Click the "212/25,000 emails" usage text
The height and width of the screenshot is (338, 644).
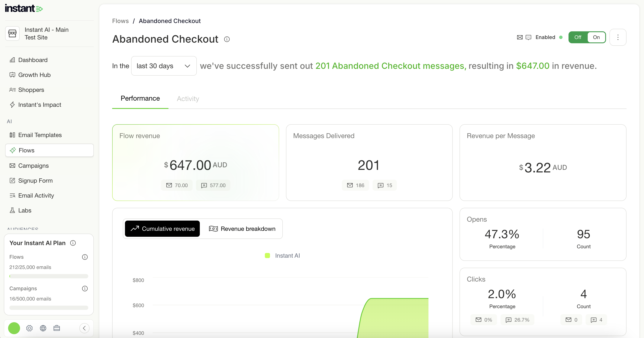30,267
